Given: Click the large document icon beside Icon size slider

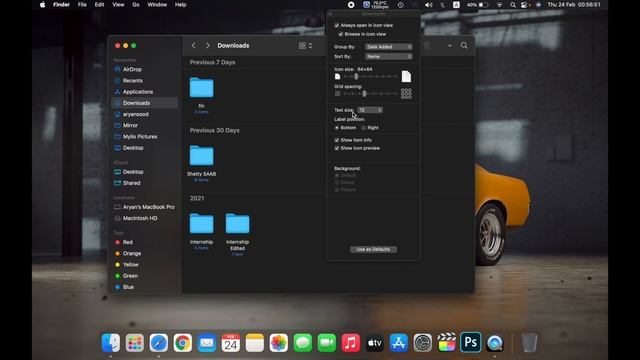Looking at the screenshot, I should [x=406, y=76].
